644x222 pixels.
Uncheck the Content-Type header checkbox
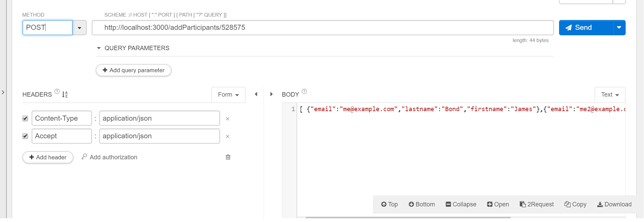coord(25,118)
